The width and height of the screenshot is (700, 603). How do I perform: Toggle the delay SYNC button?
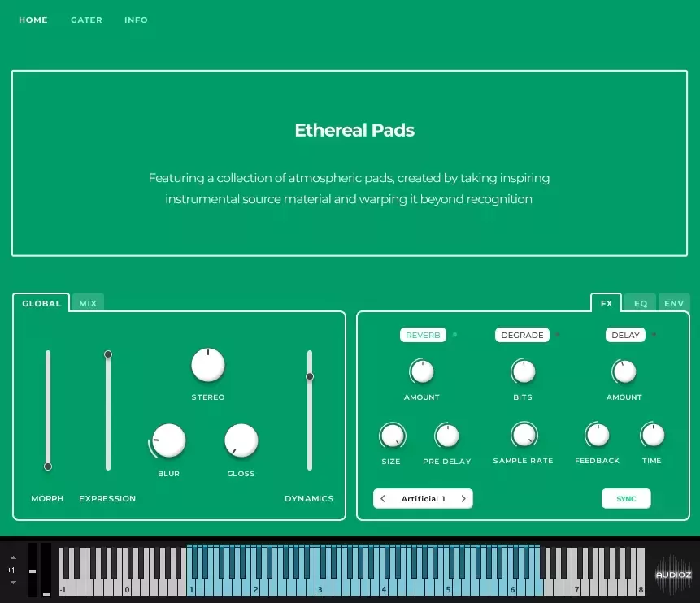[x=626, y=498]
